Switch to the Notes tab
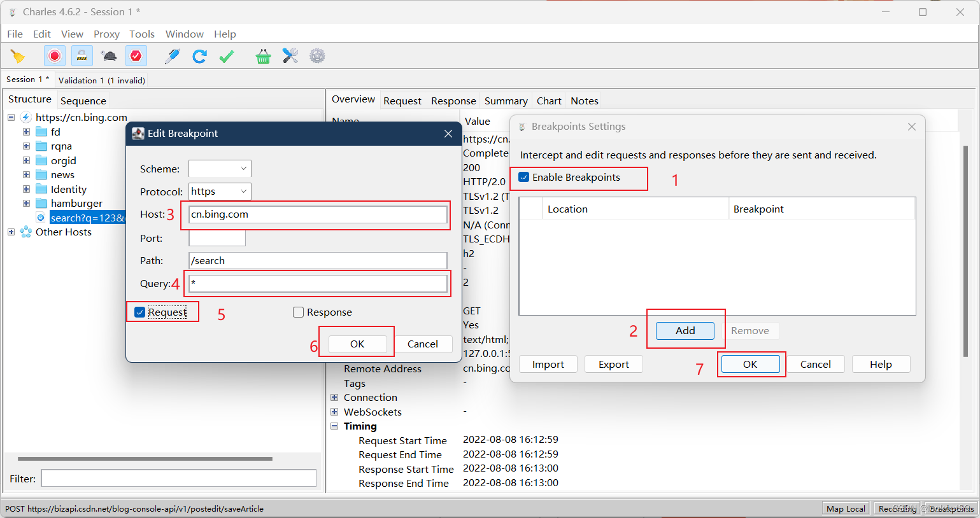Viewport: 980px width, 518px height. click(585, 101)
